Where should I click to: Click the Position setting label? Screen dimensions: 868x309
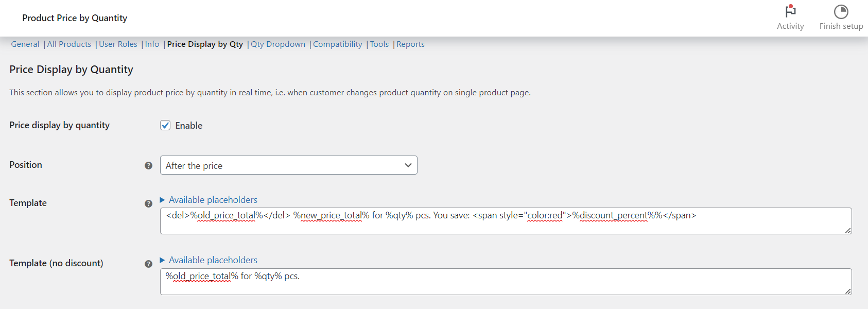[x=26, y=165]
